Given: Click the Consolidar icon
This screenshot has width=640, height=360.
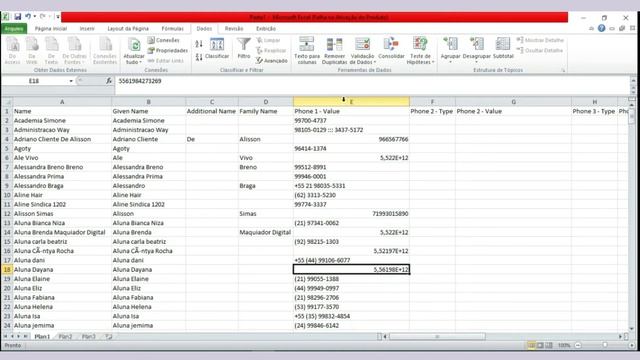Looking at the screenshot, I should [391, 48].
